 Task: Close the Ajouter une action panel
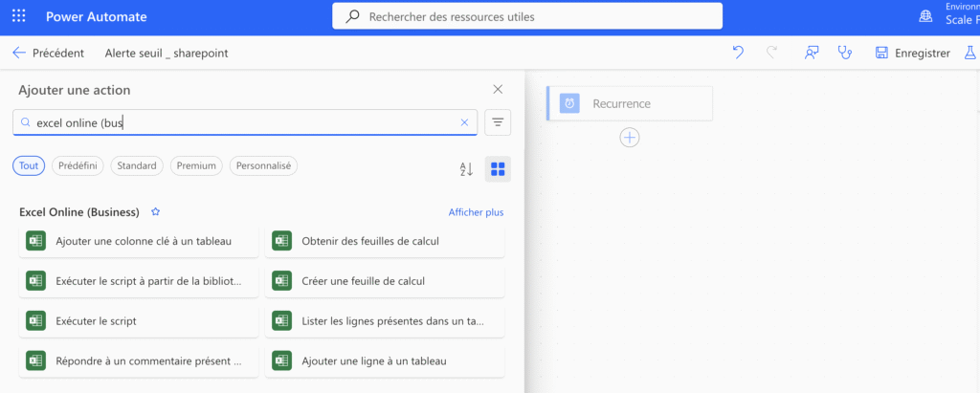(498, 89)
